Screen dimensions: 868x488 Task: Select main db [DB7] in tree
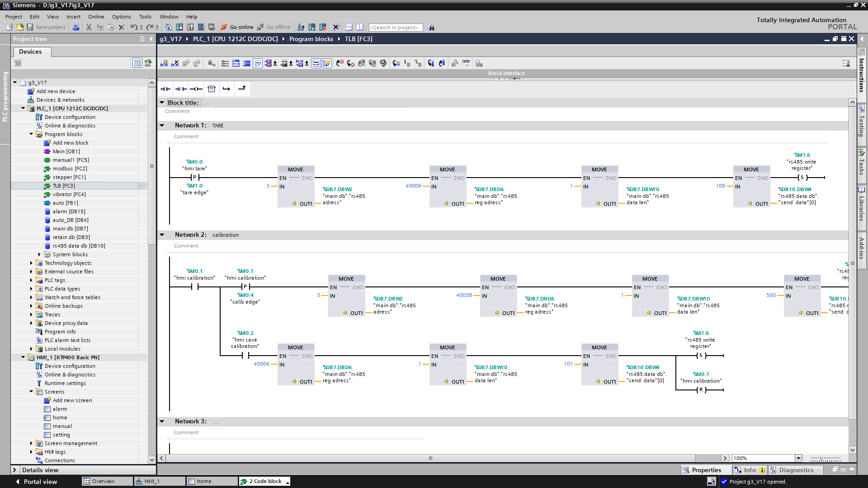point(71,229)
